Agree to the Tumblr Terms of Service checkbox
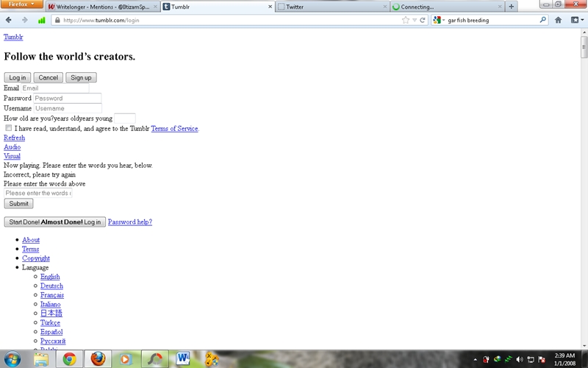Image resolution: width=588 pixels, height=368 pixels. pos(8,128)
